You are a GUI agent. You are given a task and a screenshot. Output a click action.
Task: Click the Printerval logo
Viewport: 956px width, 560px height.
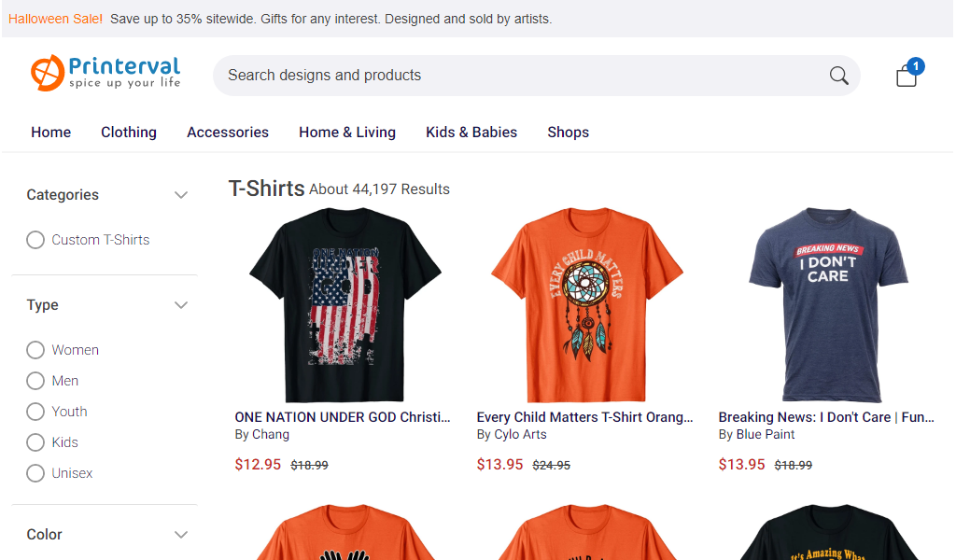click(x=106, y=73)
